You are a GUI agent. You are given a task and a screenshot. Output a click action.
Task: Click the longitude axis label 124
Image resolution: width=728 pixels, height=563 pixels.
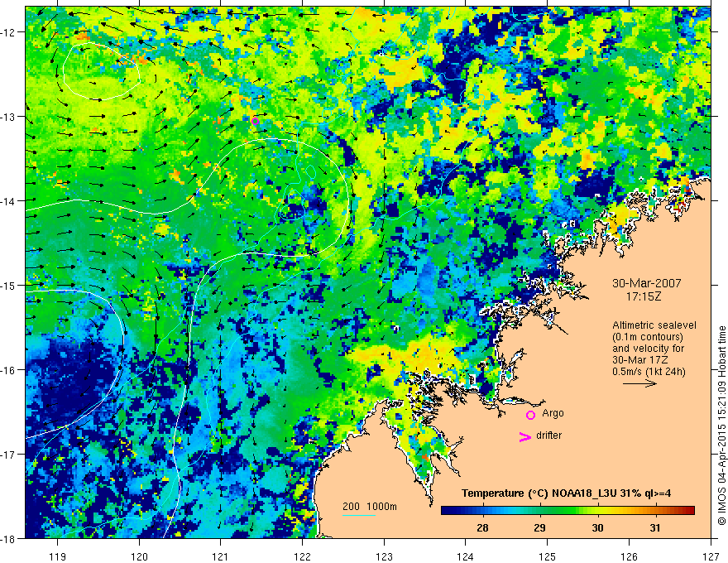pyautogui.click(x=466, y=556)
